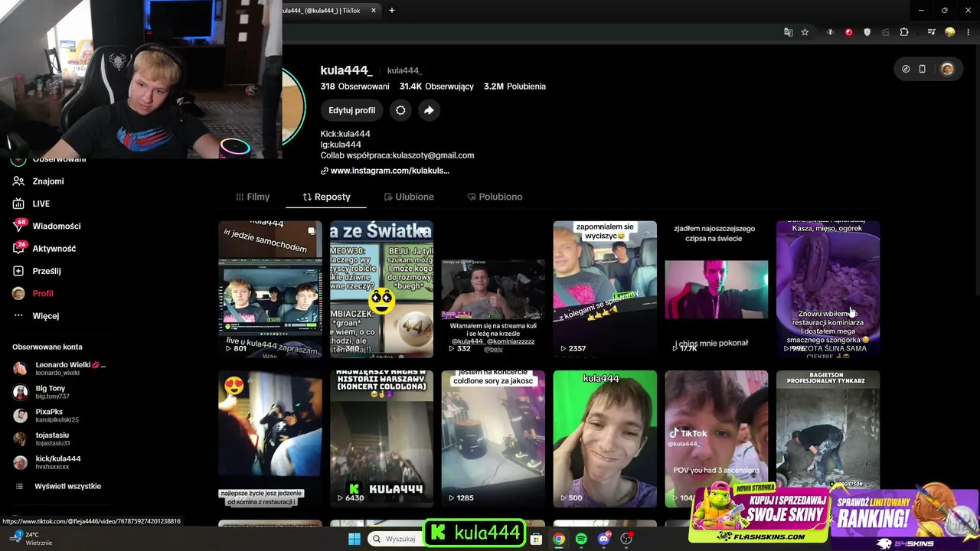Open the 'Największy nalas w historii Warszawy' video
Image resolution: width=980 pixels, height=551 pixels.
pos(381,439)
